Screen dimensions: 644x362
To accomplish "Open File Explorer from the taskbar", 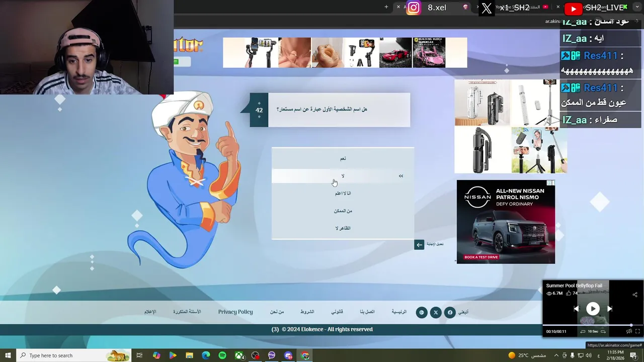I will (189, 355).
